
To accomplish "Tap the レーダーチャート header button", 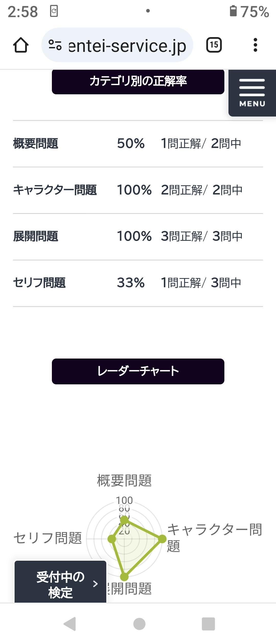I will pos(138,371).
